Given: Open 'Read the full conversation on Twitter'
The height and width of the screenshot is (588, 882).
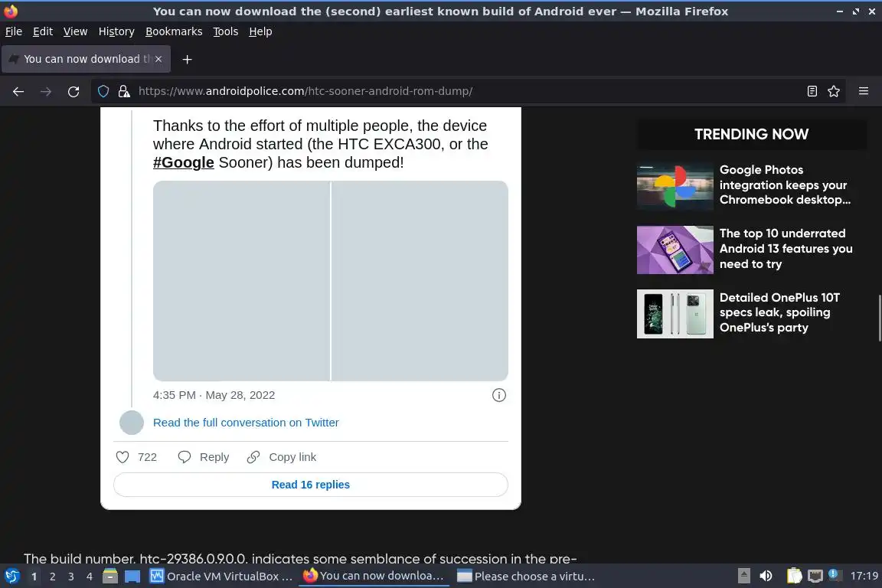Looking at the screenshot, I should (x=246, y=423).
